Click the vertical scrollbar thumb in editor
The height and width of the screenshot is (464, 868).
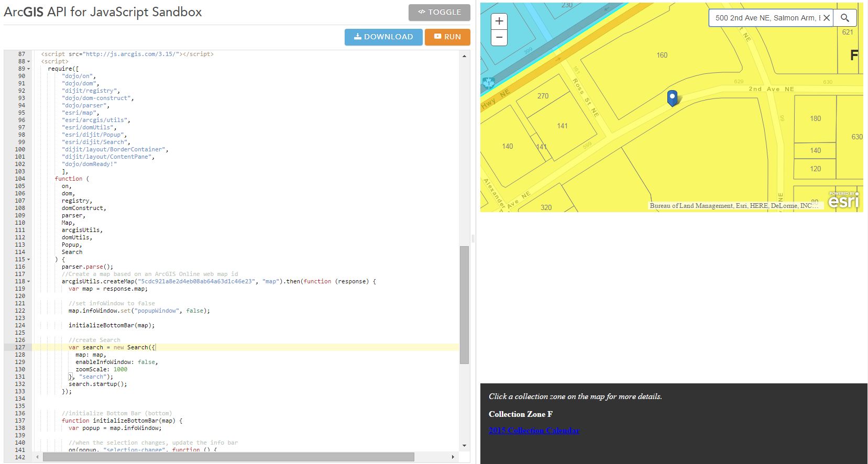(x=464, y=305)
